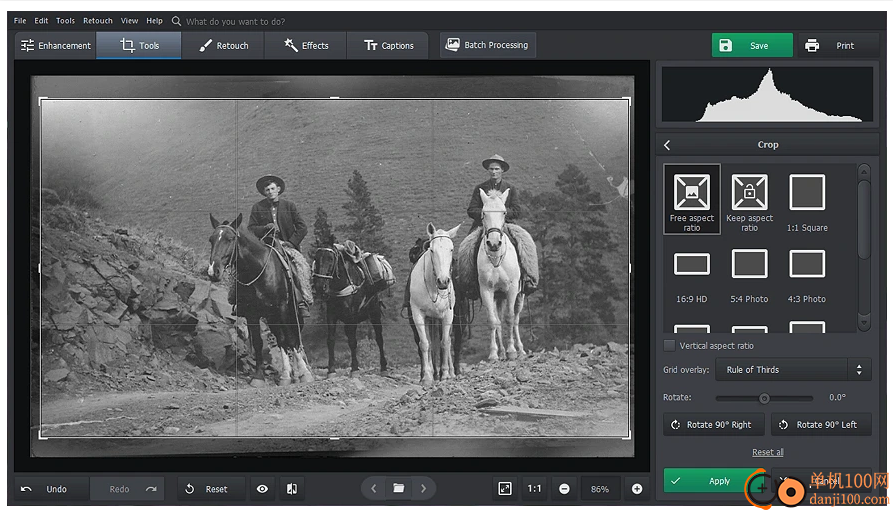Open the Grid overlay Rule of Thirds dropdown

click(793, 370)
